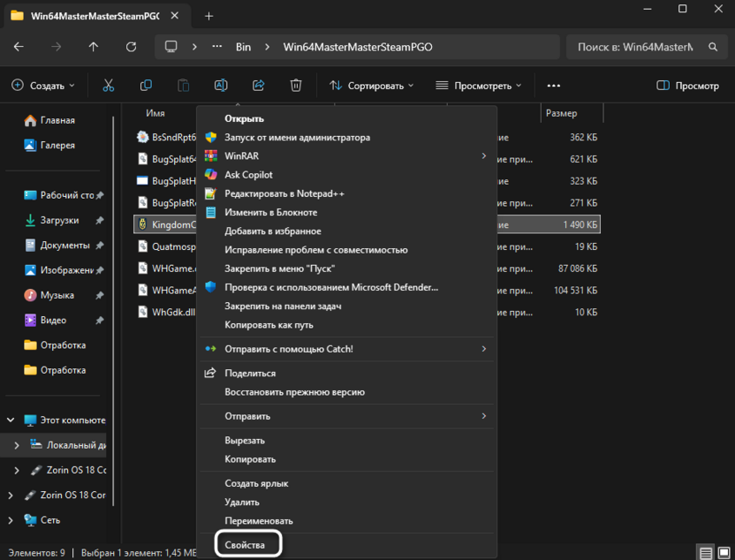Open the Просмотреть view dropdown
Image resolution: width=735 pixels, height=560 pixels.
[478, 86]
